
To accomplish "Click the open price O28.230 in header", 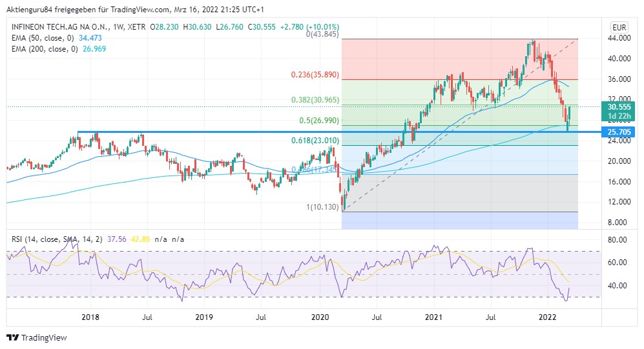I will pos(164,27).
